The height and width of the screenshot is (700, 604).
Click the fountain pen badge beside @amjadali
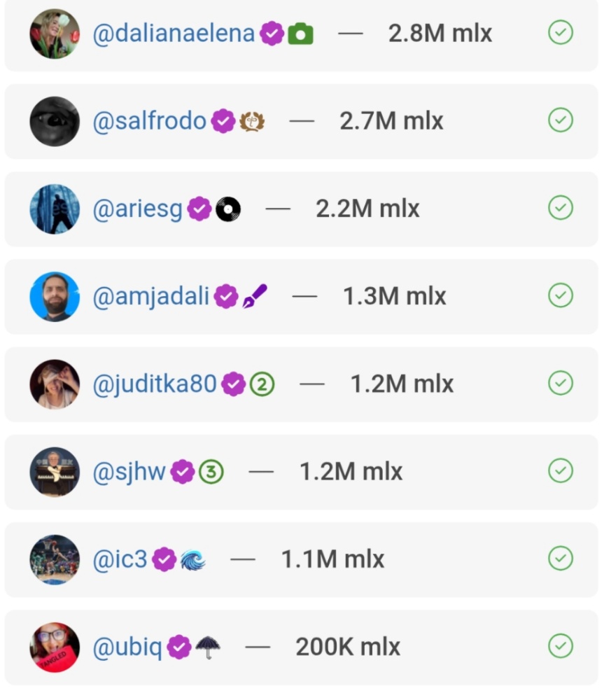pyautogui.click(x=255, y=296)
